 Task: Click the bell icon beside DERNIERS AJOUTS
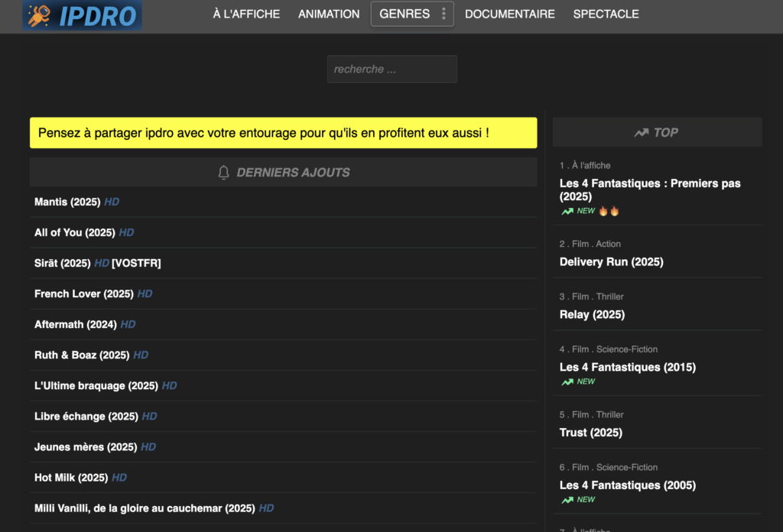223,172
